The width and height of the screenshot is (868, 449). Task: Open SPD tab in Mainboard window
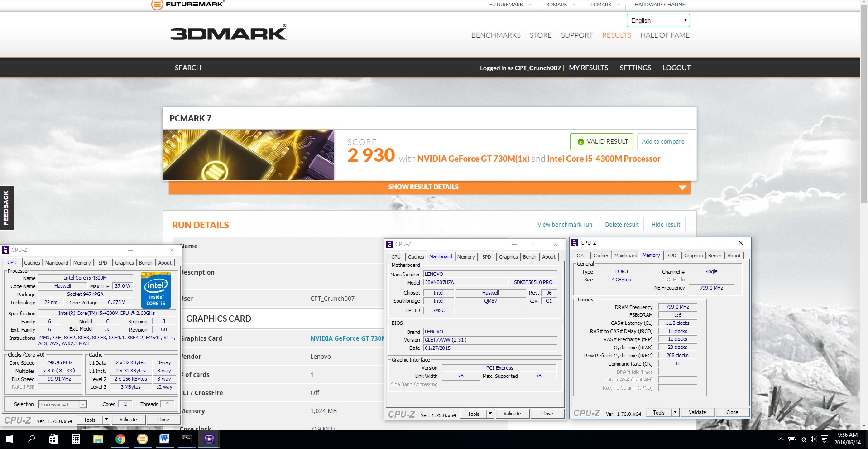click(487, 257)
